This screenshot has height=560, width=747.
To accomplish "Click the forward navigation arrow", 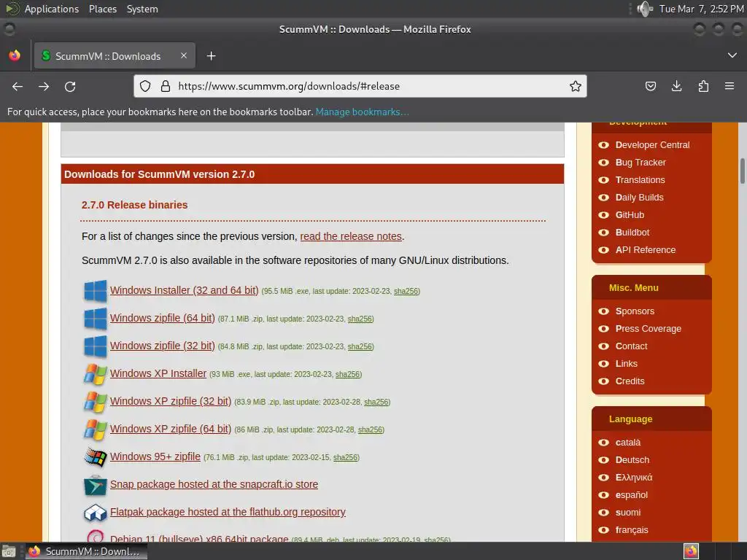I will [x=44, y=86].
